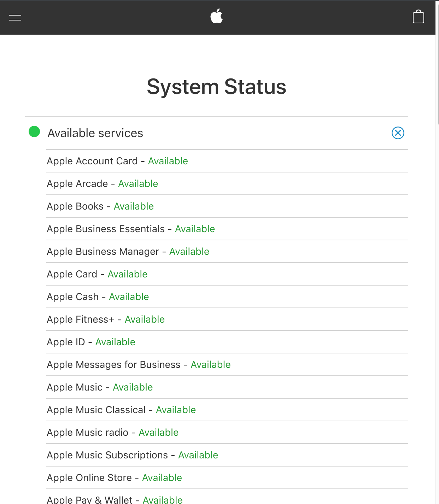Click the Apple Arcade Available status

(x=138, y=184)
